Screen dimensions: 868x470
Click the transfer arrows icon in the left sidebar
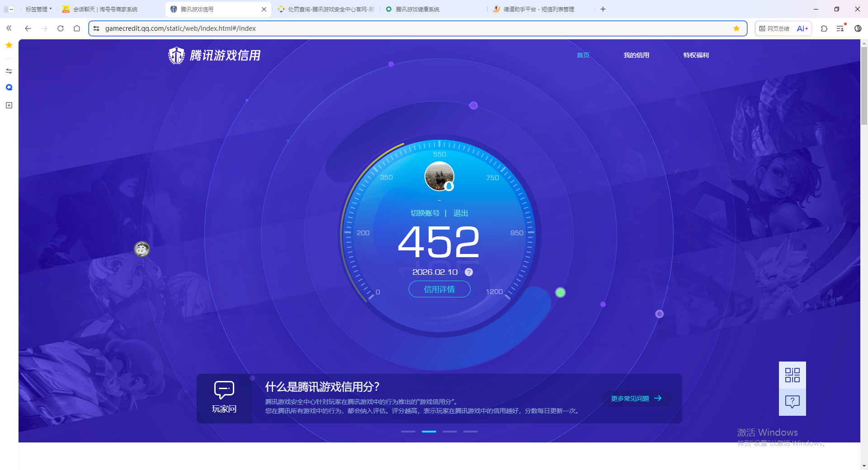point(9,71)
